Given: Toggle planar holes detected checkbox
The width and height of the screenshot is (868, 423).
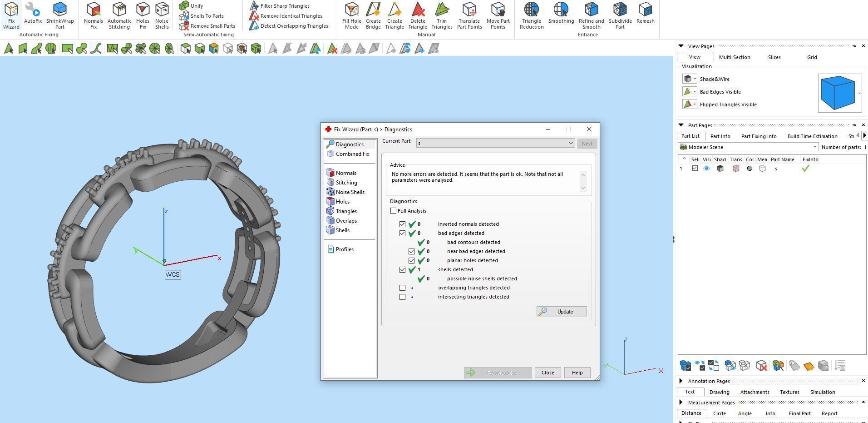Looking at the screenshot, I should click(411, 260).
